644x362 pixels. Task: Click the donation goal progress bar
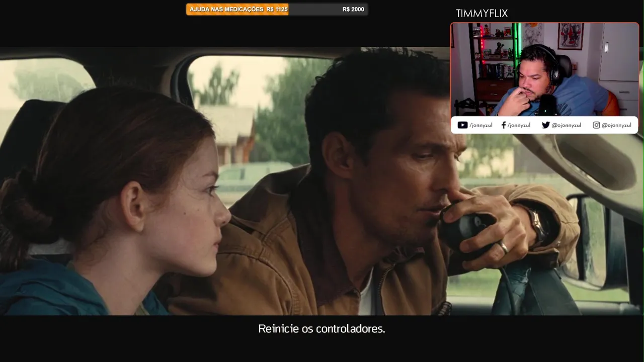coord(277,9)
